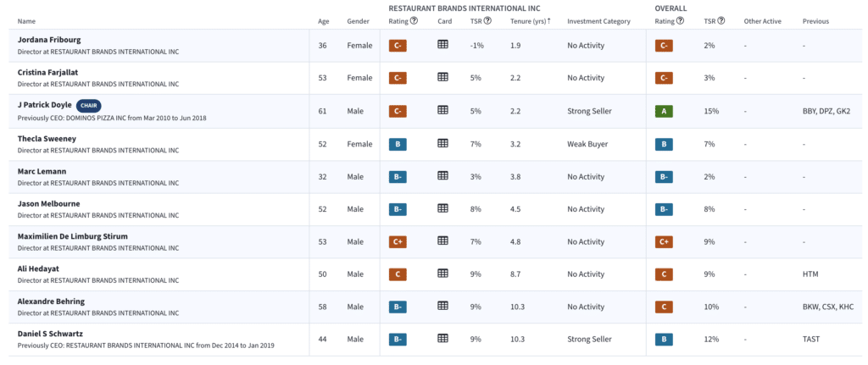Click Jordana Fribourg's C- company rating badge

(398, 46)
